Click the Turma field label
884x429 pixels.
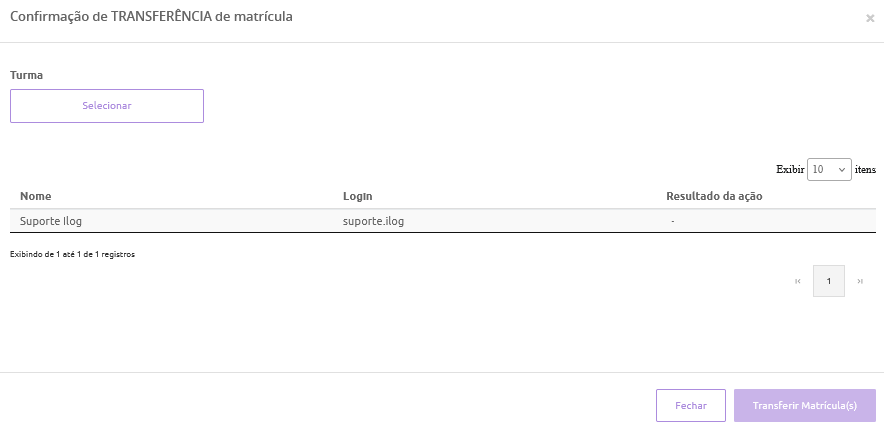[27, 75]
